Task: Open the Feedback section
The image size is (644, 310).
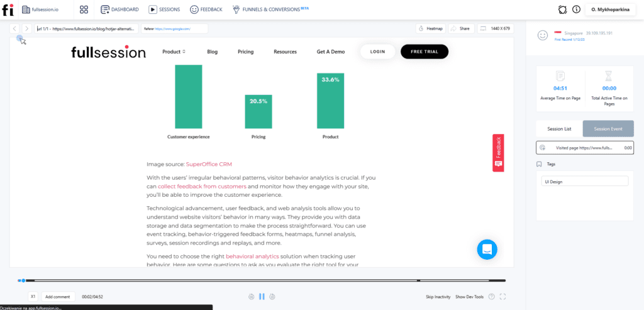Action: 206,9
